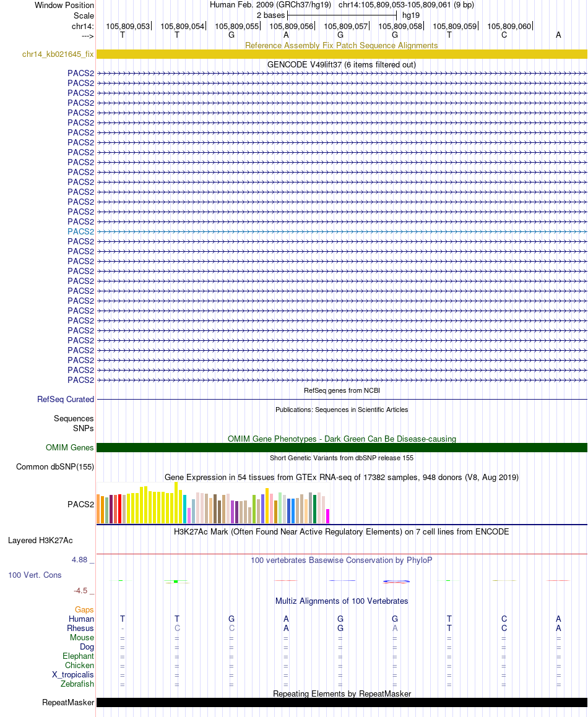Image resolution: width=588 pixels, height=717 pixels.
Task: Open Repeating Elements by RepeatMasker title
Action: click(x=342, y=693)
